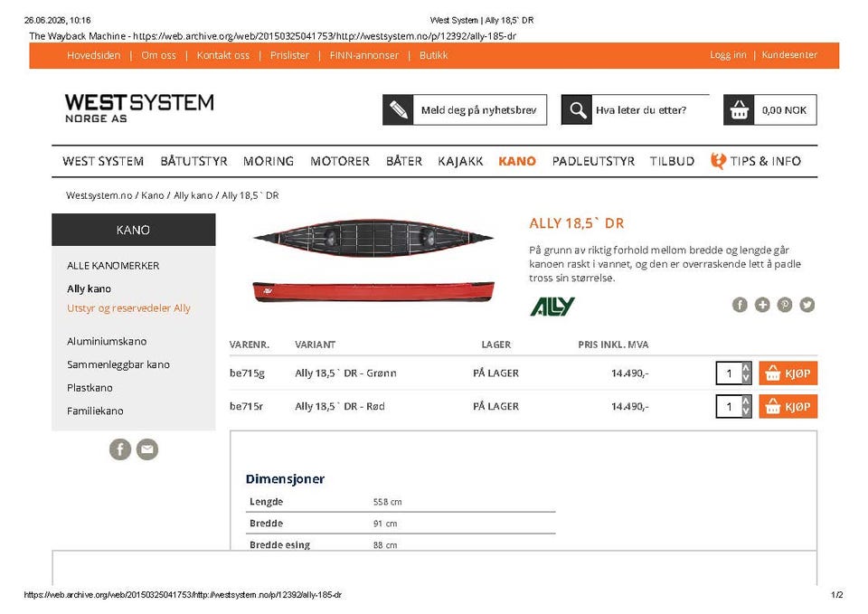Decrease quantity for Ally 18,5 DR Grønn
868x614 pixels.
tap(746, 379)
